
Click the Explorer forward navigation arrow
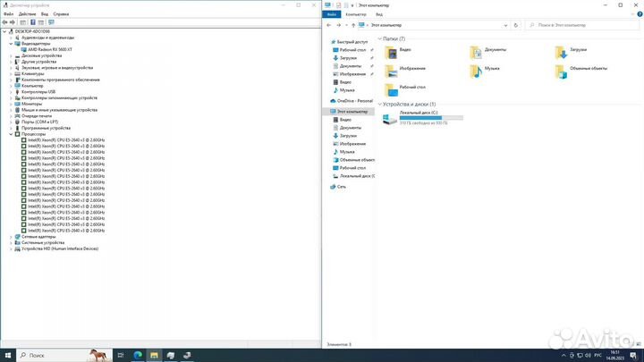[338, 25]
